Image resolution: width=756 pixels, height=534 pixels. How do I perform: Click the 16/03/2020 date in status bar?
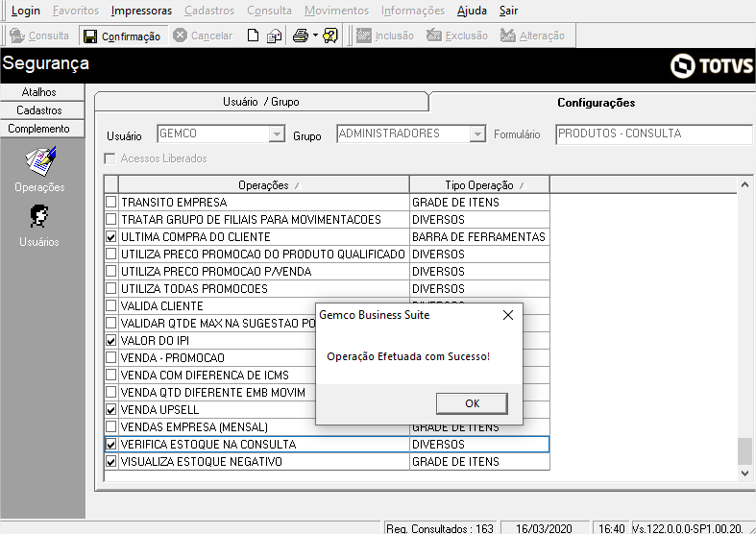[x=544, y=528]
